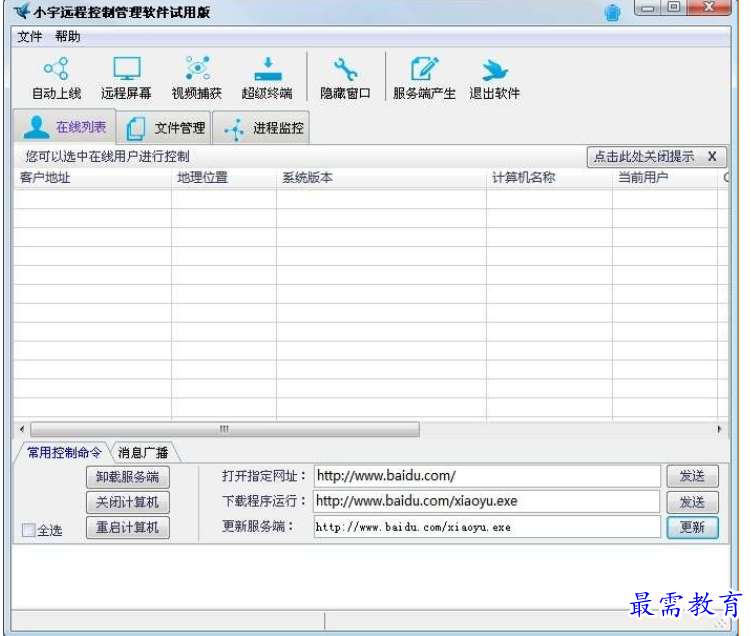751x636 pixels.
Task: Close the 小宇远程控制 window
Action: point(709,7)
